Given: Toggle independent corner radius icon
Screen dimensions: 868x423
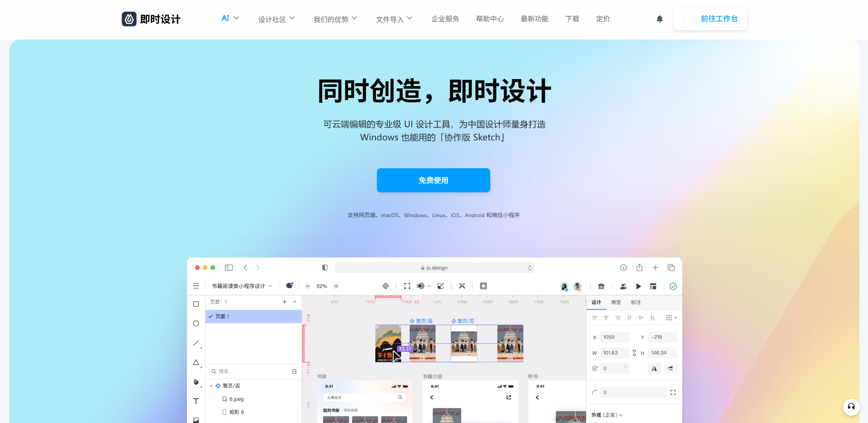Looking at the screenshot, I should 673,393.
